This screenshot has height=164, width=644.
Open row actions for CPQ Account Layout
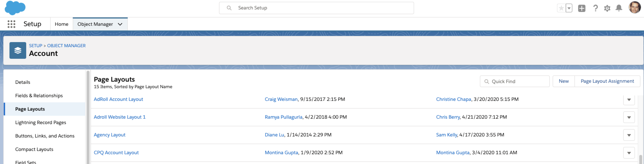pos(629,153)
